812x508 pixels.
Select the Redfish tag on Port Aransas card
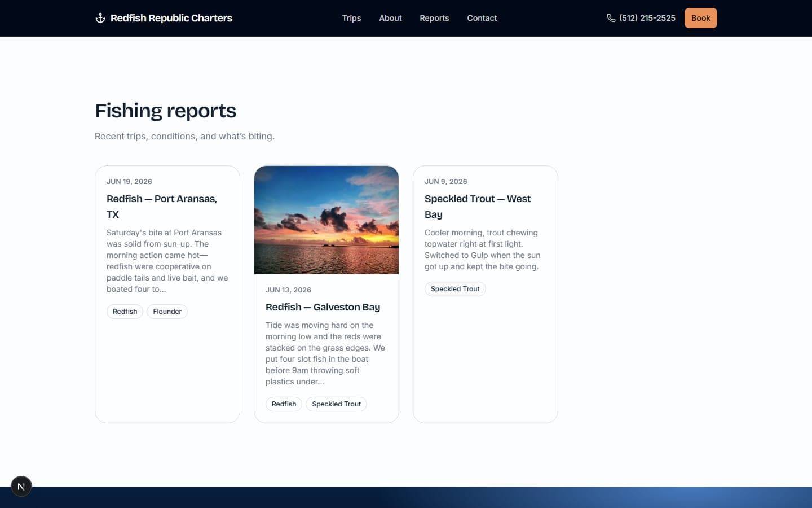125,312
